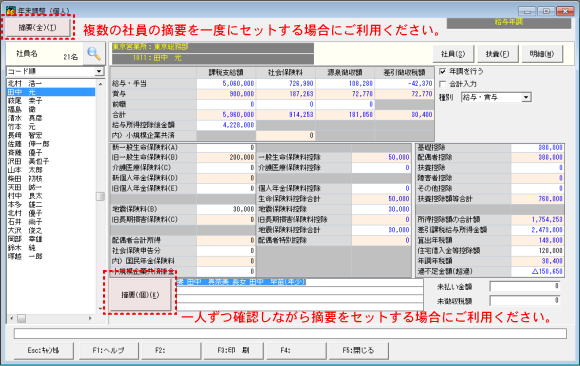Toggle the 年調を行う checkbox

tap(442, 71)
